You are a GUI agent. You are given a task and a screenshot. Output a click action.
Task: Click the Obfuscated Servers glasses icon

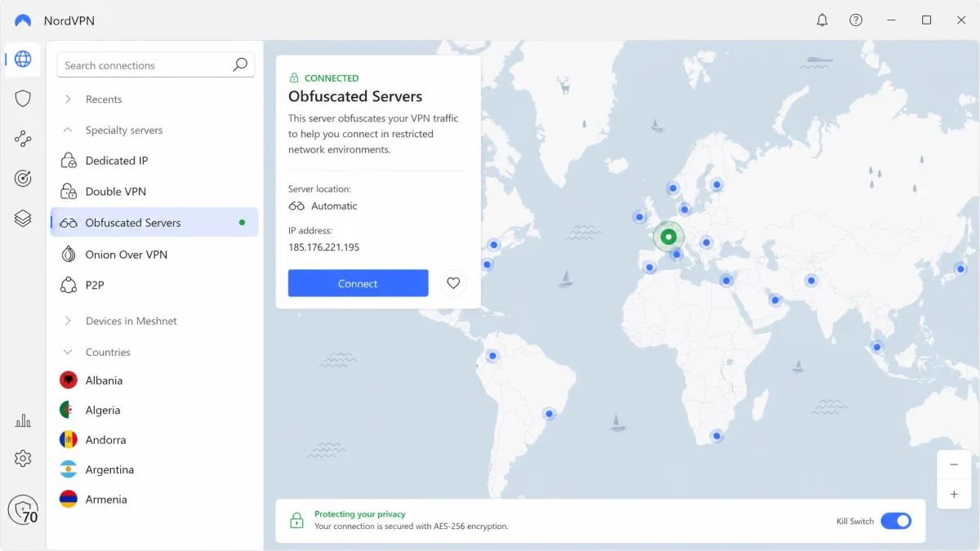point(69,223)
